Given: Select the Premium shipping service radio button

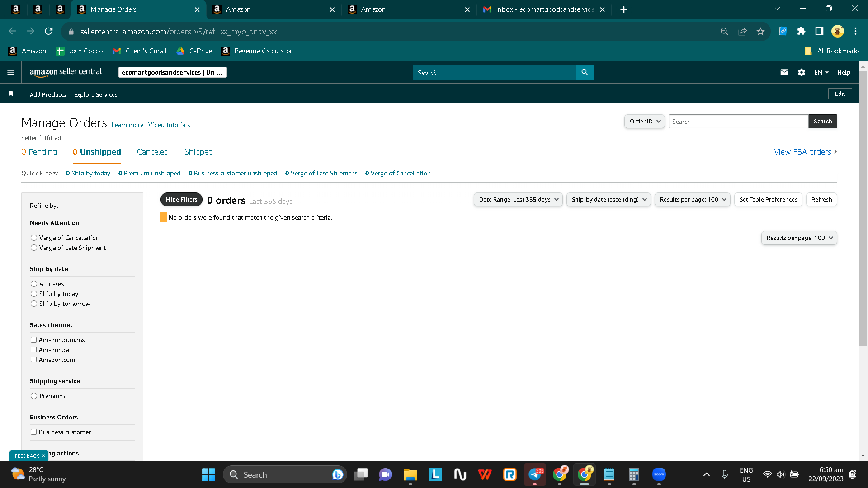Looking at the screenshot, I should point(34,396).
